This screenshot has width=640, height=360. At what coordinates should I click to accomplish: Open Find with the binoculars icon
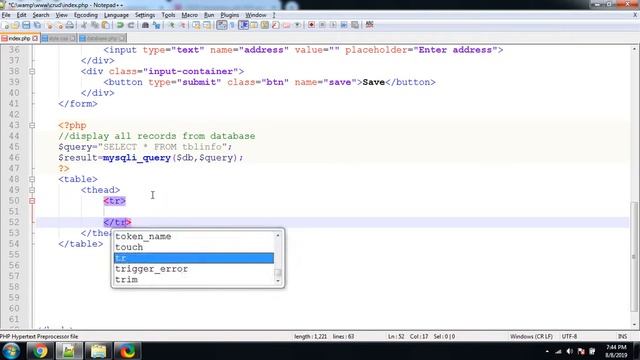coord(145,25)
